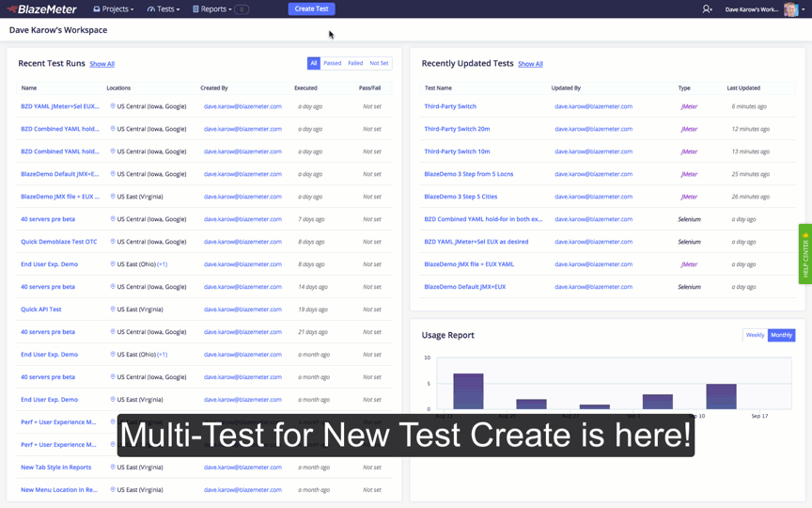Click the BlazeMeter logo

pos(41,8)
